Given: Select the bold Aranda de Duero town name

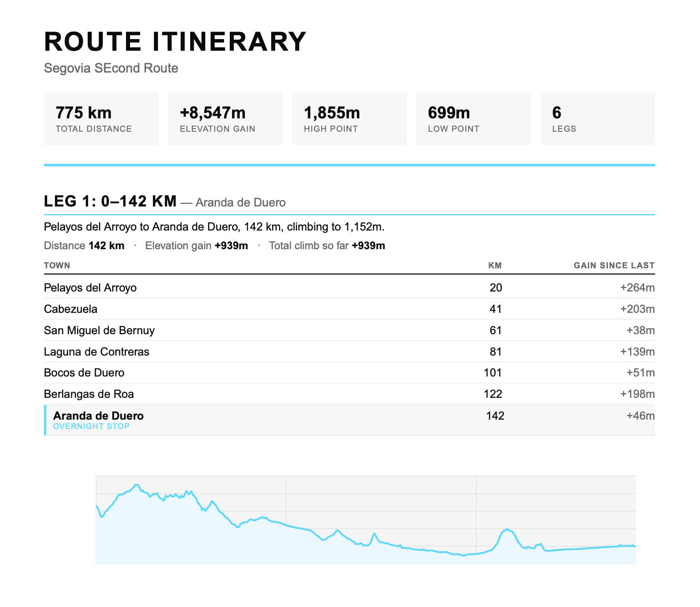Looking at the screenshot, I should pos(98,416).
